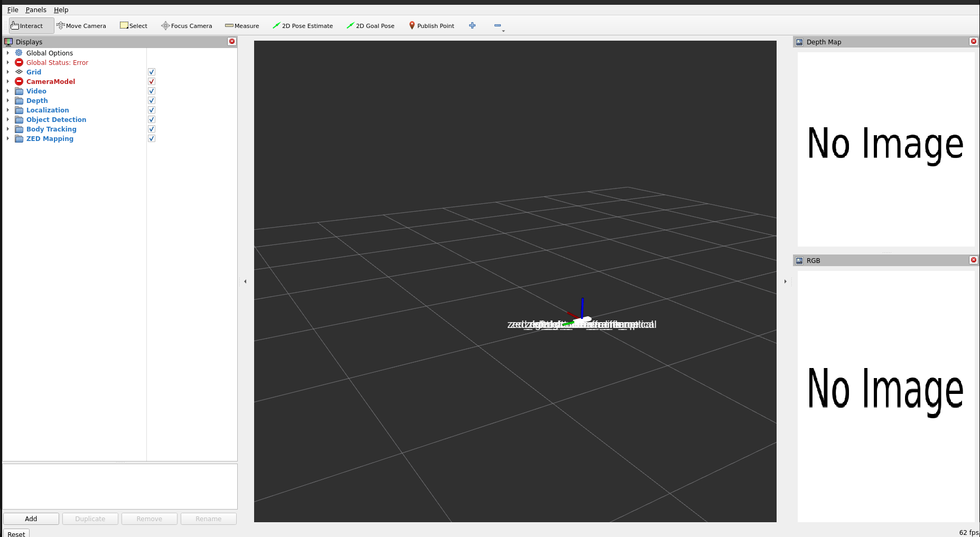Image resolution: width=980 pixels, height=537 pixels.
Task: Select the Interact tool
Action: click(x=27, y=26)
